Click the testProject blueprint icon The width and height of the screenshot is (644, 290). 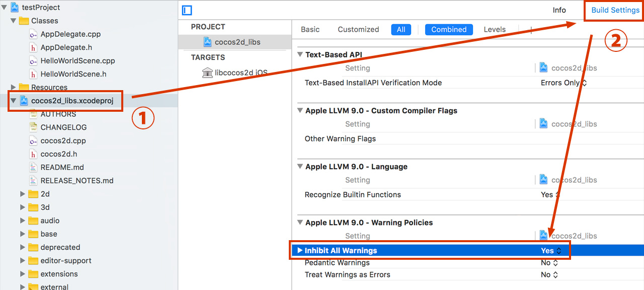[x=15, y=7]
